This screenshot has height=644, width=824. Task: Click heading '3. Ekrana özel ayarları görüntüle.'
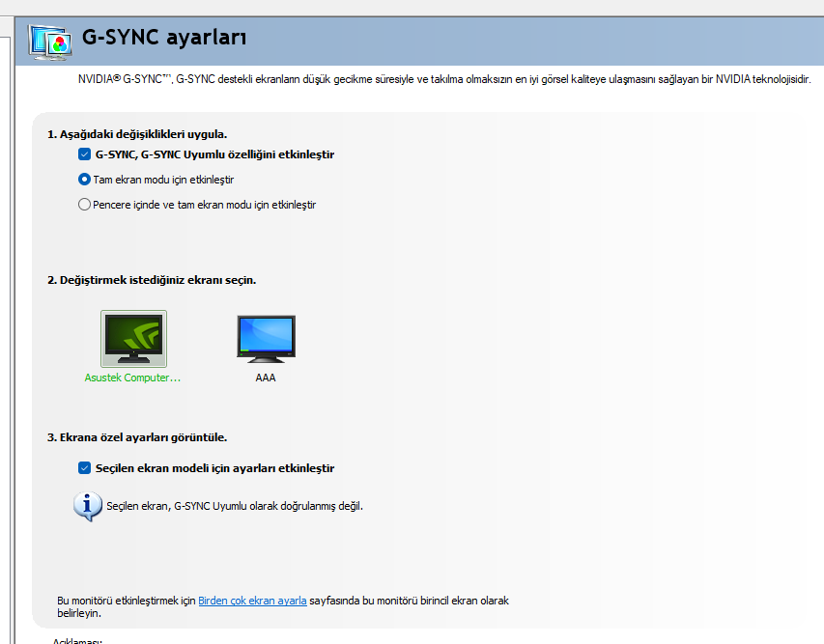click(137, 437)
